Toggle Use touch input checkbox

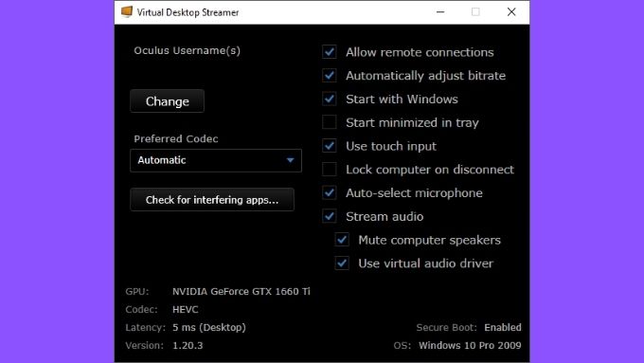[330, 146]
